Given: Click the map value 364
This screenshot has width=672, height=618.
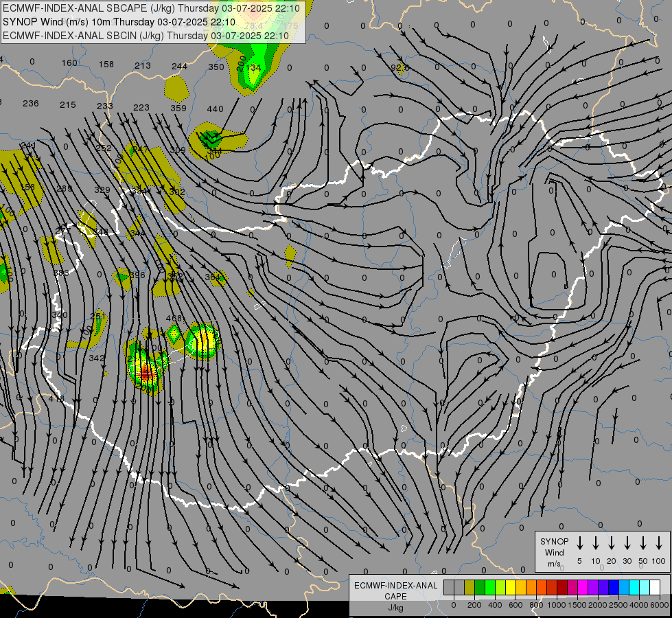Looking at the screenshot, I should [213, 277].
